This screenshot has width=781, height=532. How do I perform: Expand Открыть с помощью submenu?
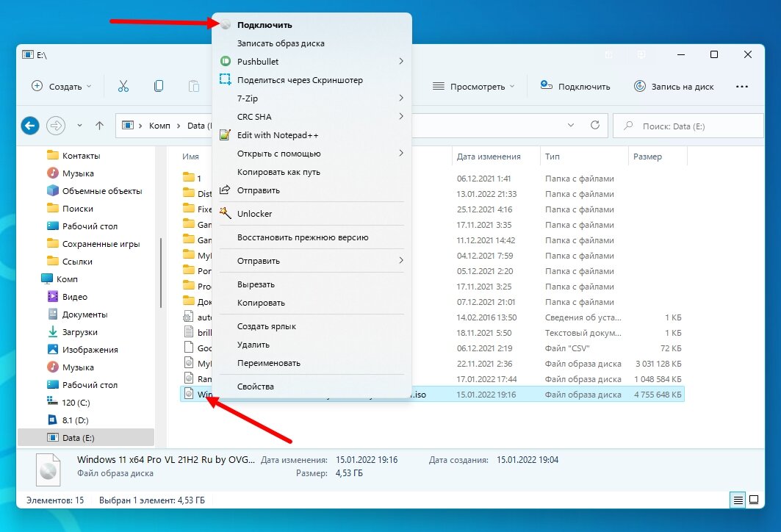pyautogui.click(x=401, y=153)
